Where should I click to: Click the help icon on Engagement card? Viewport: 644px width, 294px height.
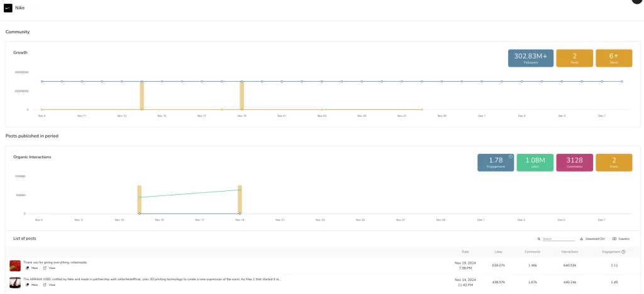[x=511, y=156]
